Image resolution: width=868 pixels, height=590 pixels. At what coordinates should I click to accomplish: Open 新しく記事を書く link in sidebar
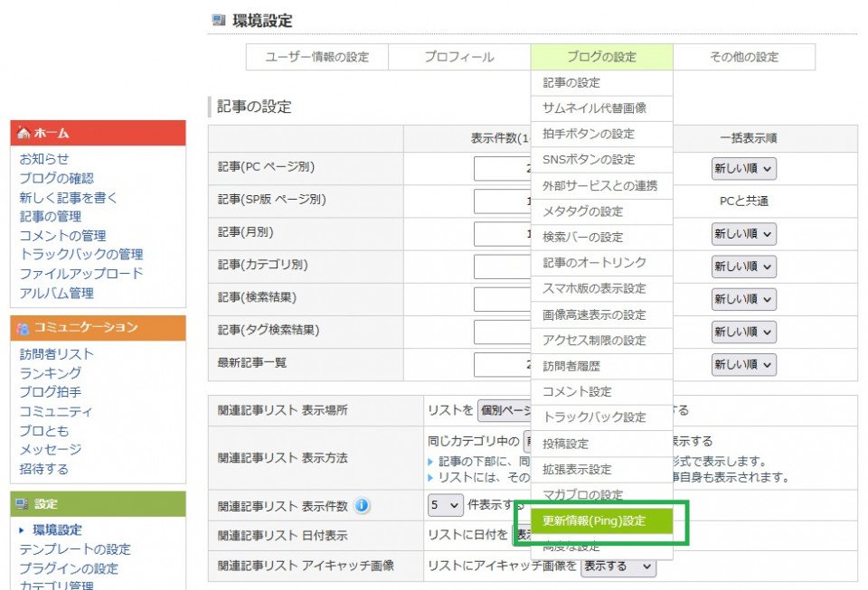69,198
